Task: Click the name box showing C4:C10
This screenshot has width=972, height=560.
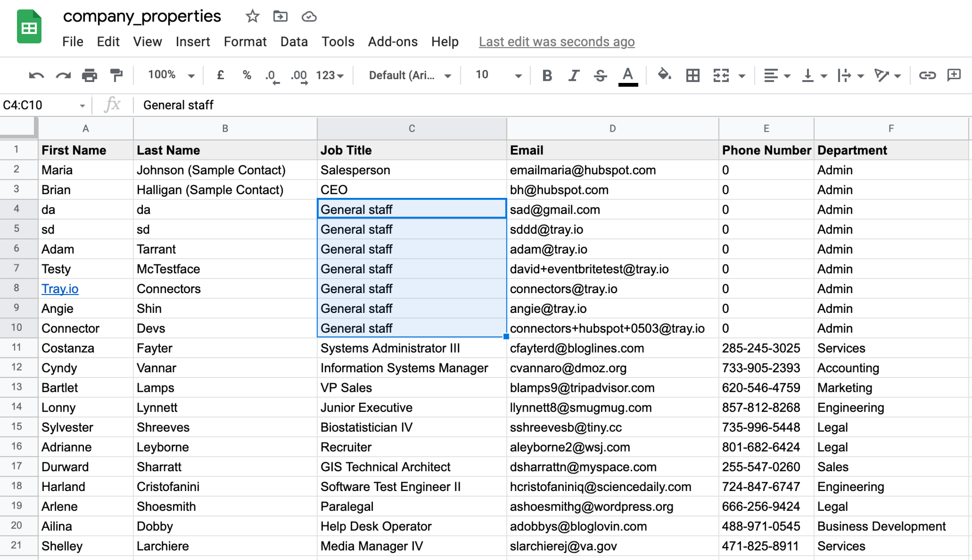Action: pyautogui.click(x=42, y=105)
